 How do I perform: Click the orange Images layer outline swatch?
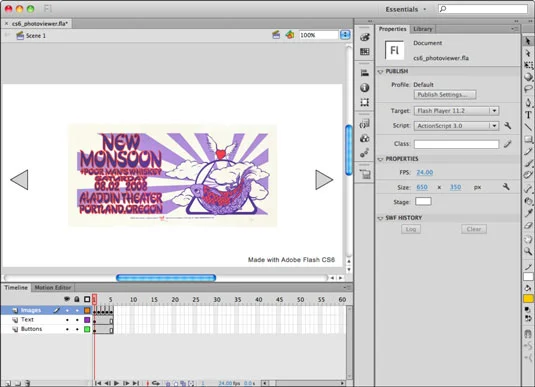(x=87, y=310)
